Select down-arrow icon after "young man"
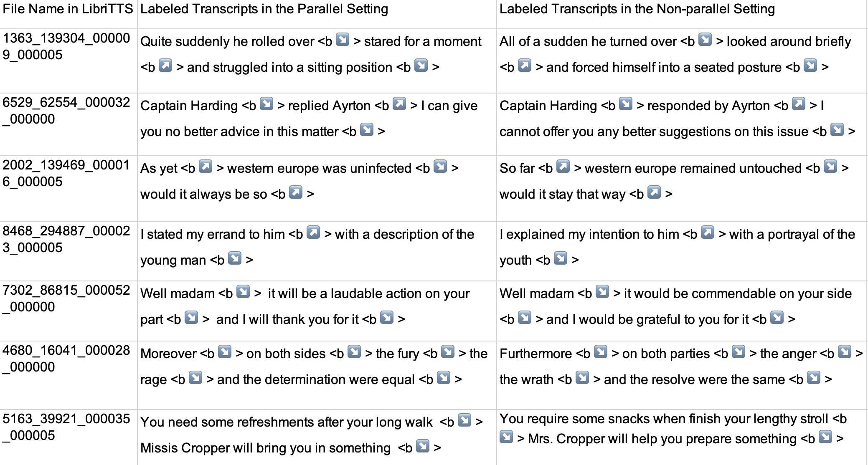Screen dimensions: 868x465 coord(235,258)
